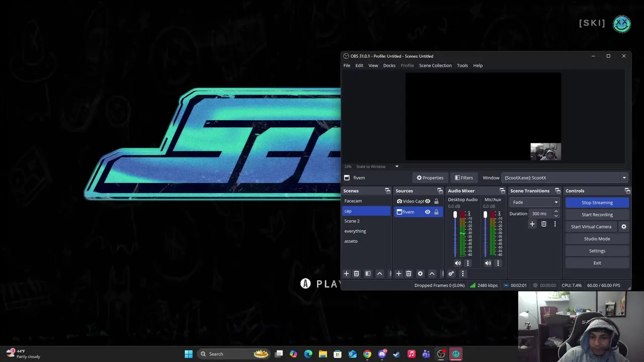Screen dimensions: 644x362
Task: Pop out the Controls dock
Action: point(627,191)
